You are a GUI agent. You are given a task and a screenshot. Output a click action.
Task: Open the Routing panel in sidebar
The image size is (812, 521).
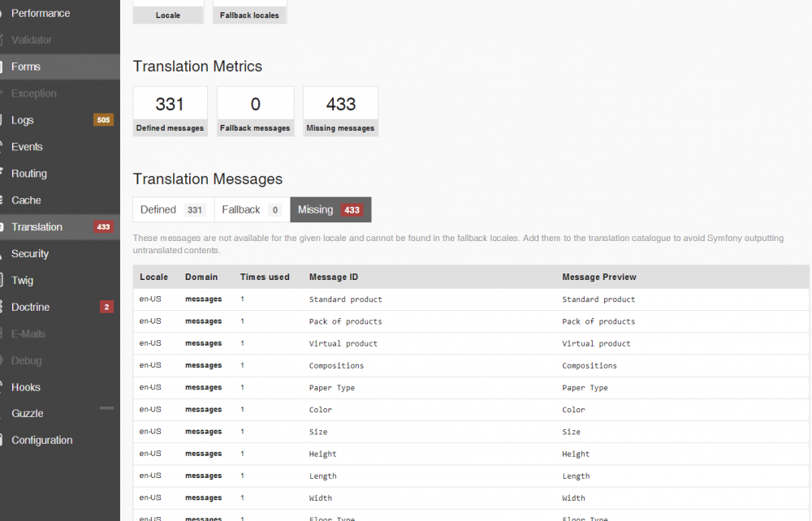coord(59,174)
